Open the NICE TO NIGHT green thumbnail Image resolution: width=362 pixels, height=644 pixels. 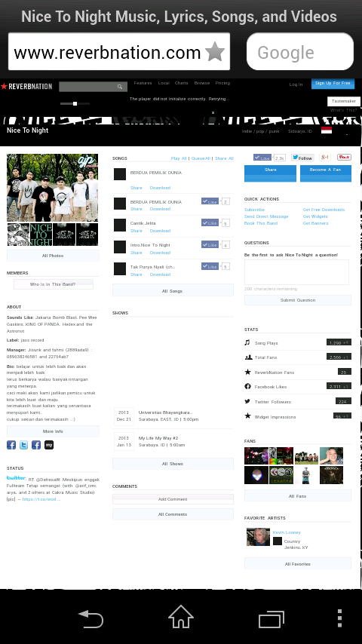point(41,235)
